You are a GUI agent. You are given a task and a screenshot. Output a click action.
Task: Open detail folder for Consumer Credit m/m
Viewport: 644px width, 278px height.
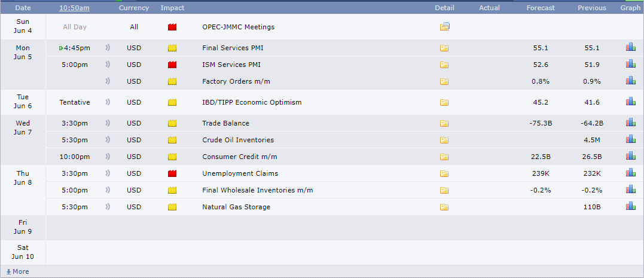[444, 157]
